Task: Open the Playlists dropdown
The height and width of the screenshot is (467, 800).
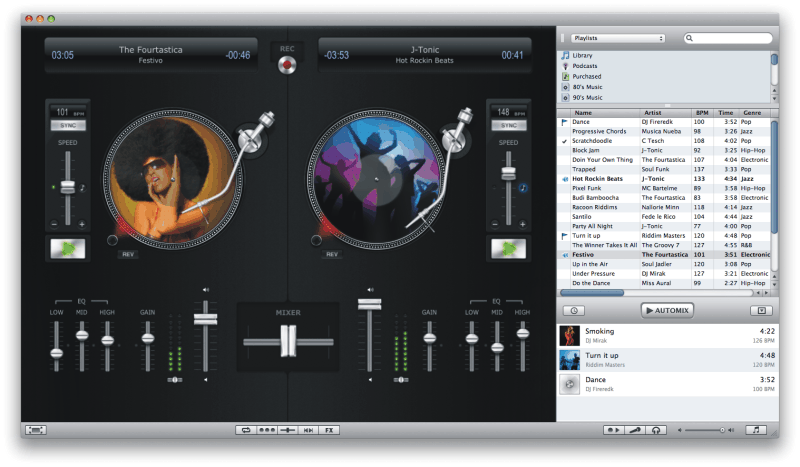Action: (x=619, y=38)
